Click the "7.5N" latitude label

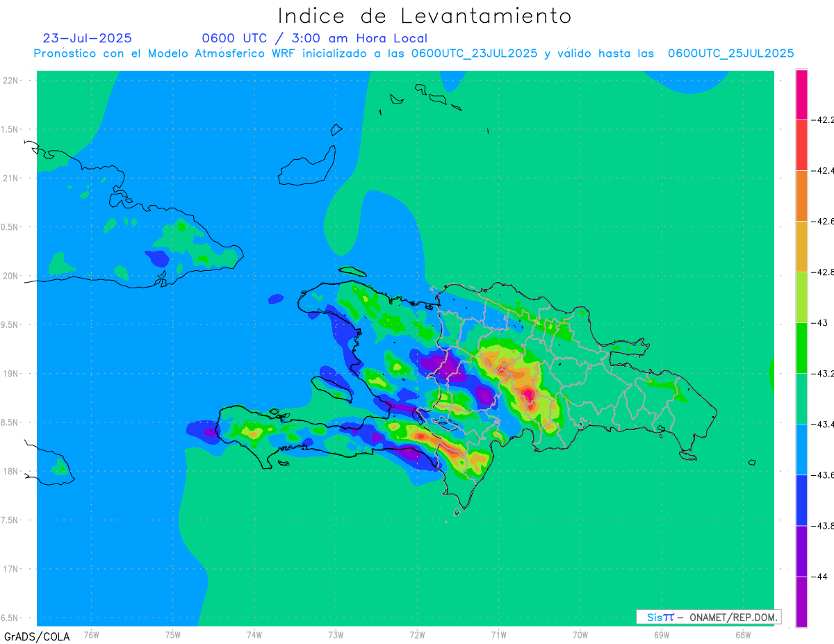(10, 520)
